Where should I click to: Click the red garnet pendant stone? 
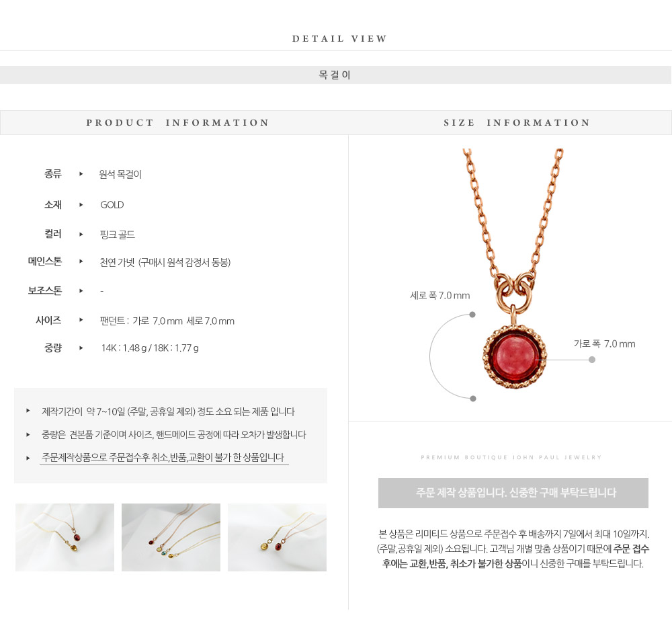tap(515, 357)
